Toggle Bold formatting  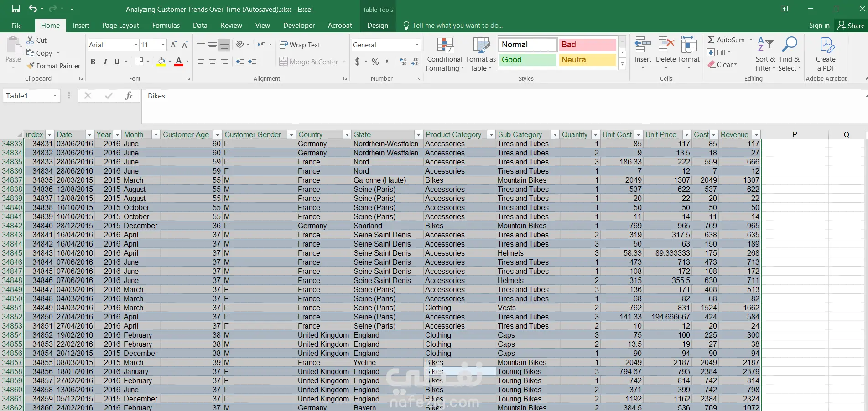[93, 62]
